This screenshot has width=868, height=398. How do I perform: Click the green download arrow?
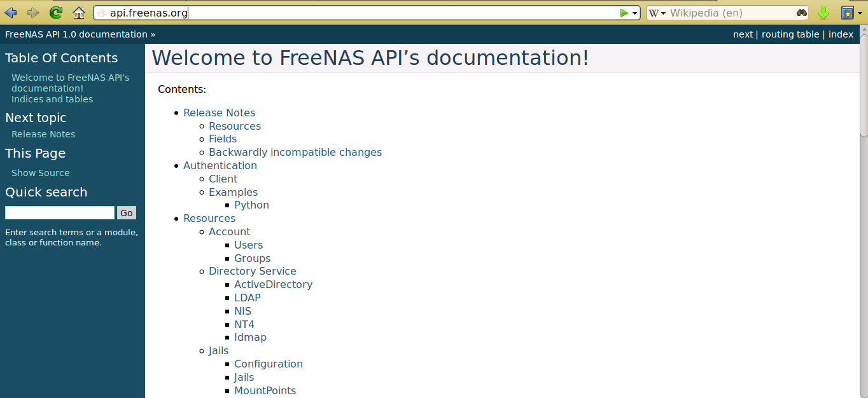click(823, 12)
